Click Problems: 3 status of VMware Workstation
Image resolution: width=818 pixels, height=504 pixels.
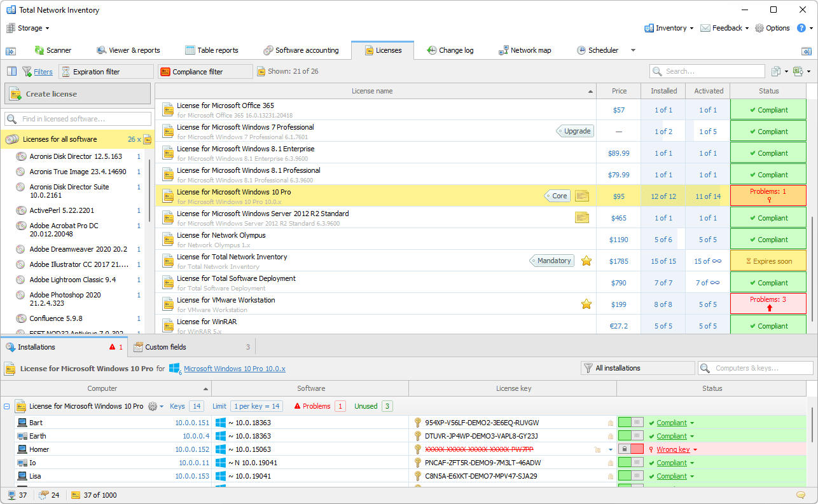[x=768, y=304]
